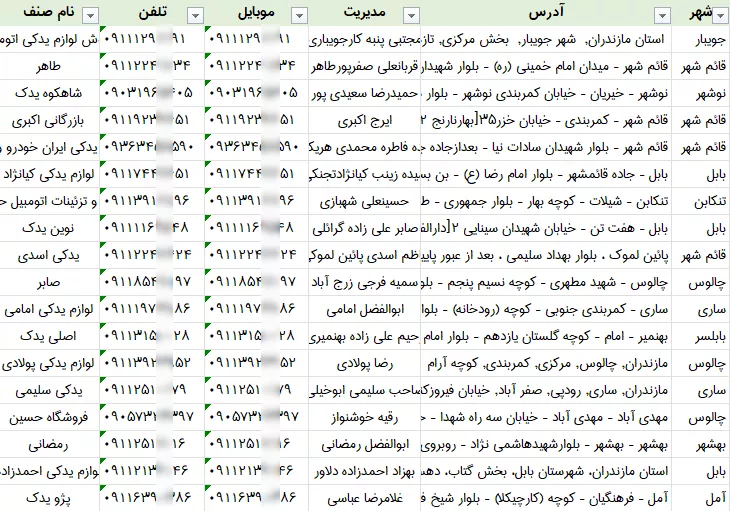Select the موبایل header cell text
Viewport: 730px width, 511px height.
[x=257, y=13]
